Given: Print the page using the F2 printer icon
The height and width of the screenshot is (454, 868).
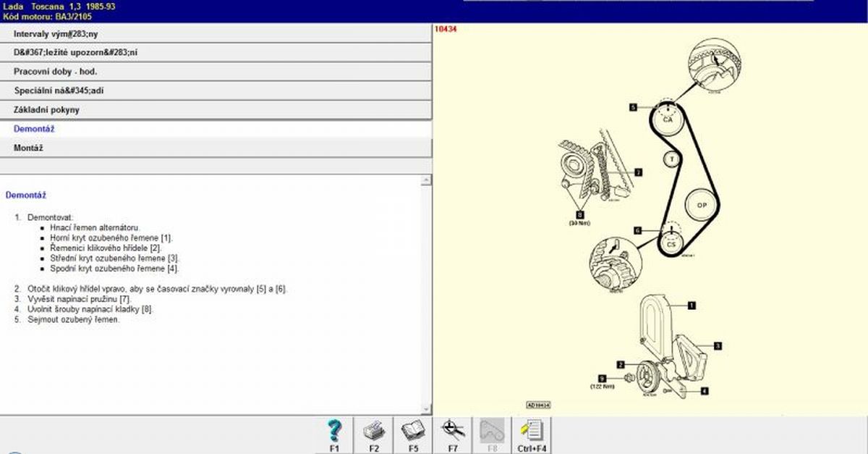Looking at the screenshot, I should coord(374,432).
